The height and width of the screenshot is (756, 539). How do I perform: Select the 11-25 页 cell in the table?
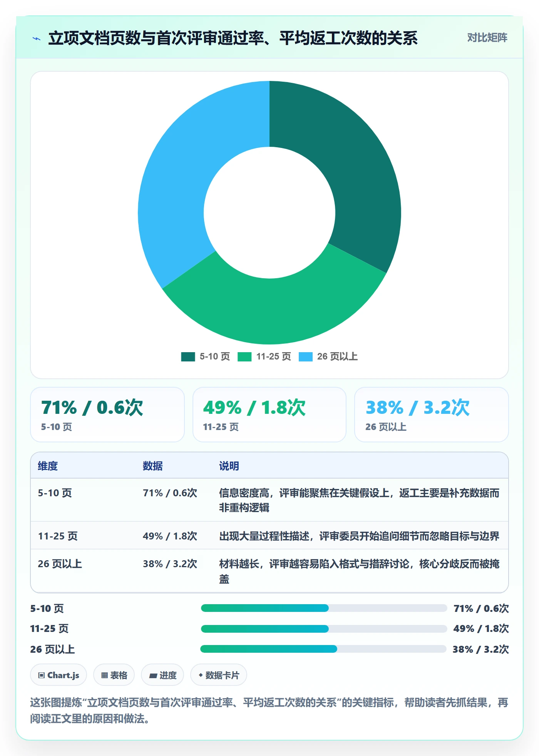click(58, 536)
